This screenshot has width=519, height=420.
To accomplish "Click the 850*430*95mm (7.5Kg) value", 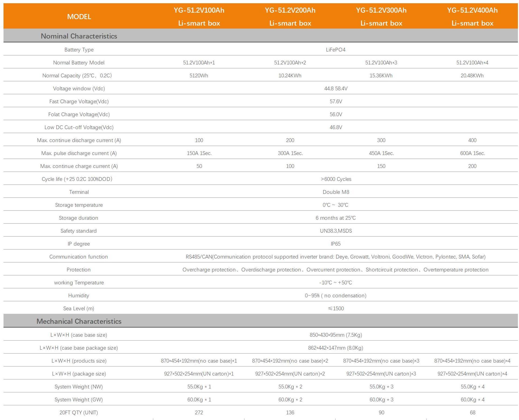I will pyautogui.click(x=336, y=335).
